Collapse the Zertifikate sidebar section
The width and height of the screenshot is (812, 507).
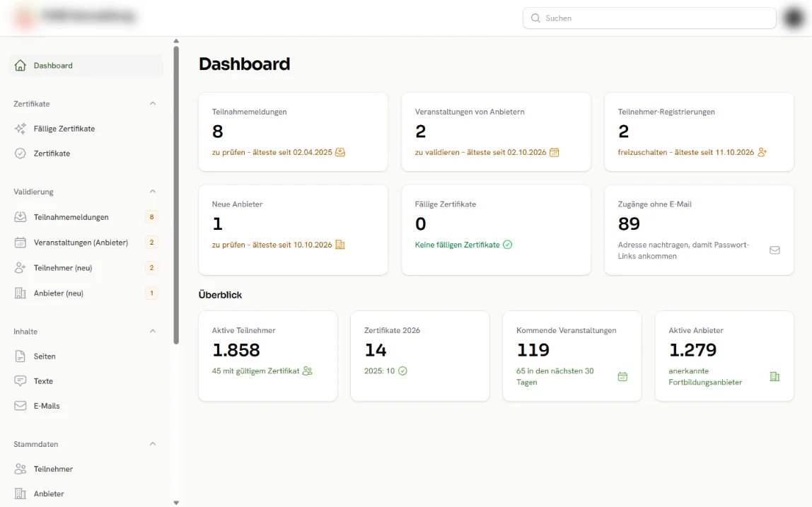click(153, 103)
